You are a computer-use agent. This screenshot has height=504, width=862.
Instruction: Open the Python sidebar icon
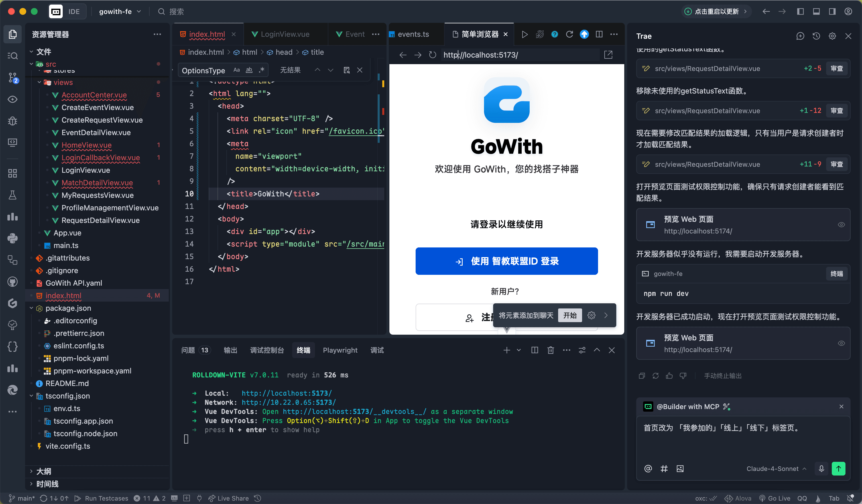13,238
